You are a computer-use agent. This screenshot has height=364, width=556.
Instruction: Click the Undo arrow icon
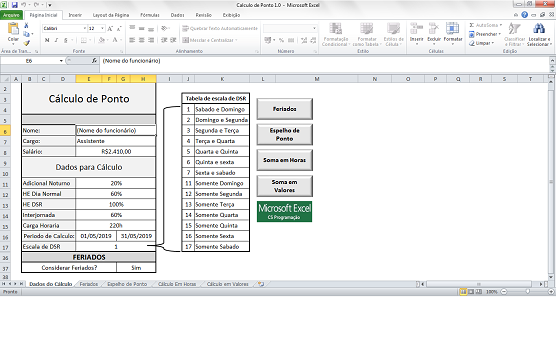pyautogui.click(x=24, y=5)
